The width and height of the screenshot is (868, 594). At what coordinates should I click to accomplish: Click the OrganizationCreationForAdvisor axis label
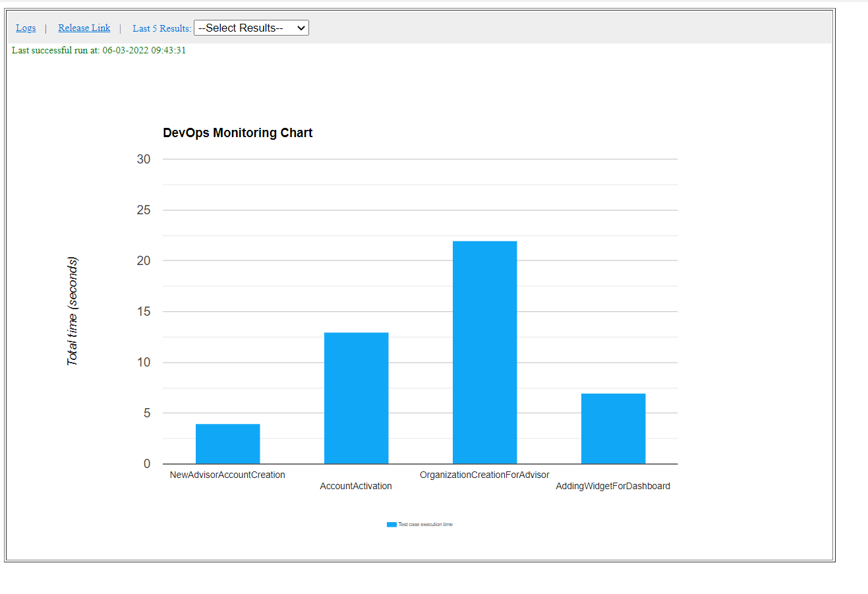click(484, 475)
